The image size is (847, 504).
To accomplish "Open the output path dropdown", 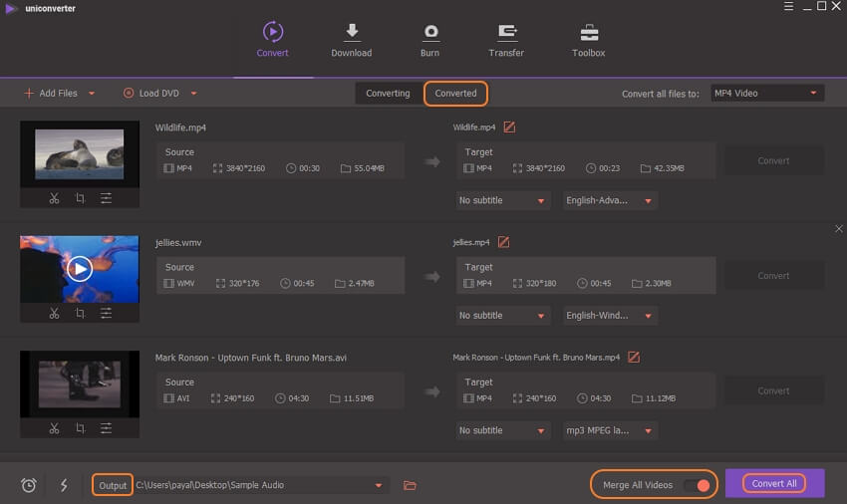I will point(379,485).
